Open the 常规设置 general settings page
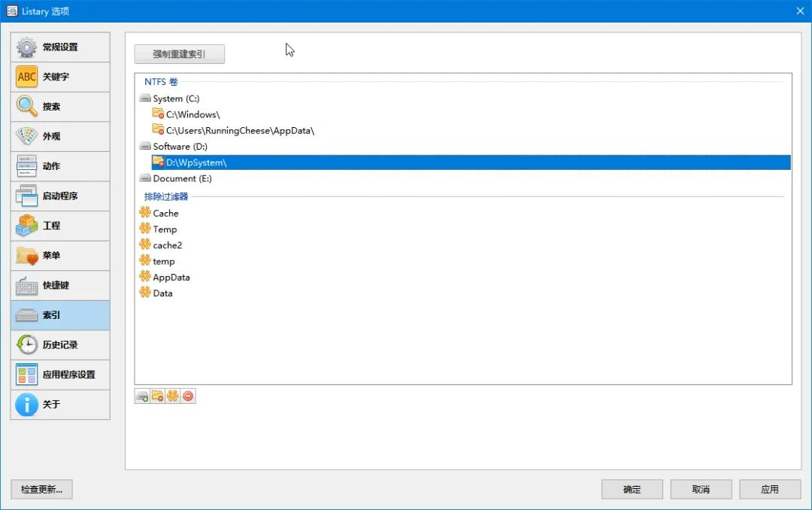Viewport: 812px width, 510px height. click(x=60, y=47)
